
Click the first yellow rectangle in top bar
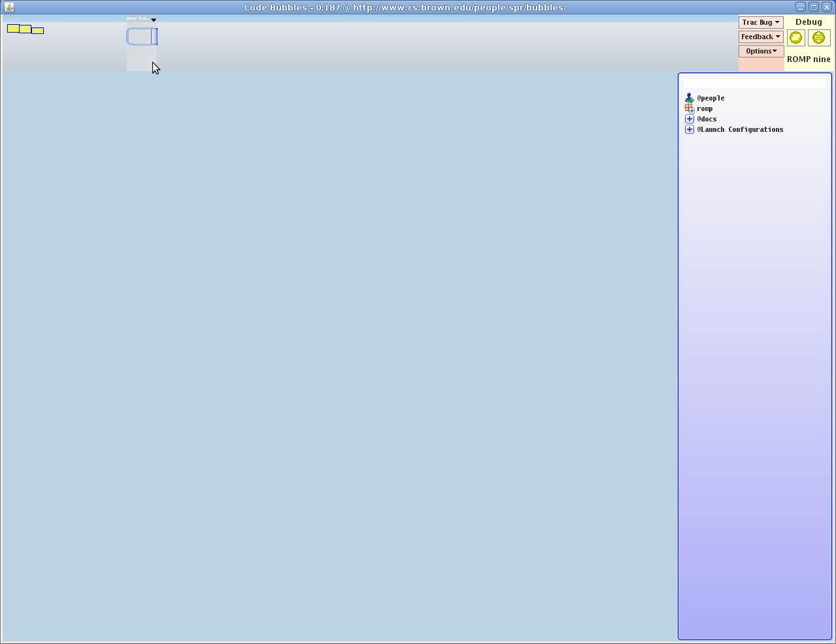13,29
